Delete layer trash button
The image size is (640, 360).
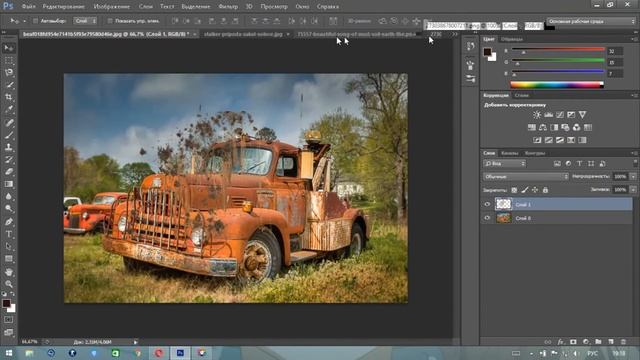tap(623, 342)
